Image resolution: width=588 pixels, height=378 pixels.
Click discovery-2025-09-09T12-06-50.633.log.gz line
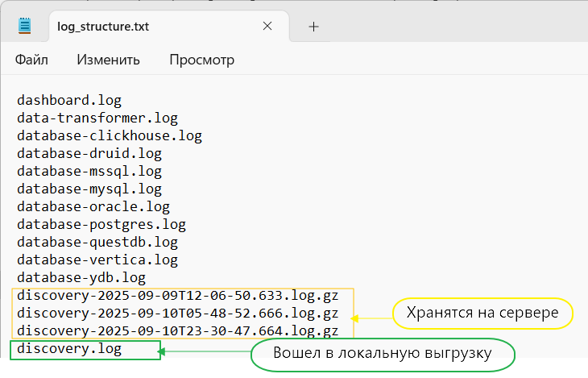point(177,296)
